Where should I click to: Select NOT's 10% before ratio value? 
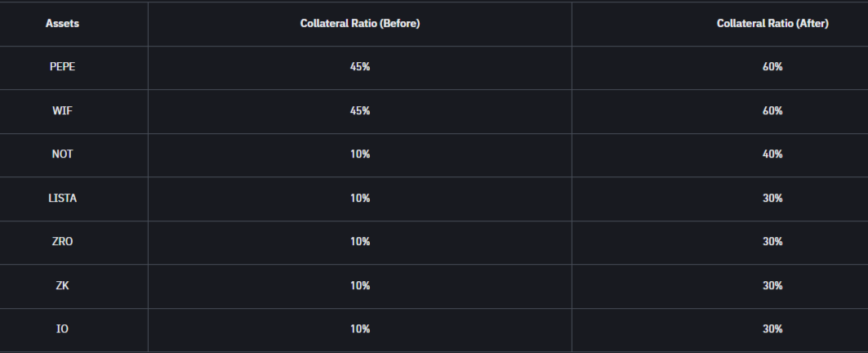360,154
